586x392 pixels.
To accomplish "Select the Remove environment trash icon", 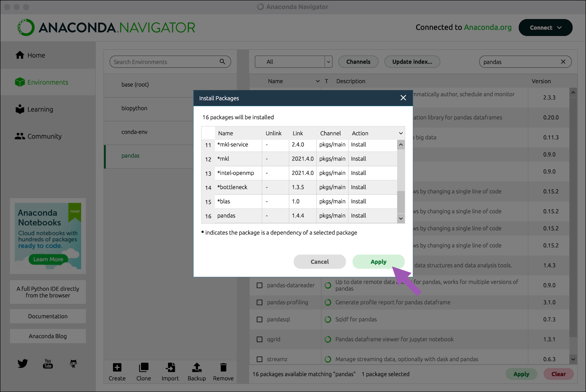I will (x=223, y=368).
